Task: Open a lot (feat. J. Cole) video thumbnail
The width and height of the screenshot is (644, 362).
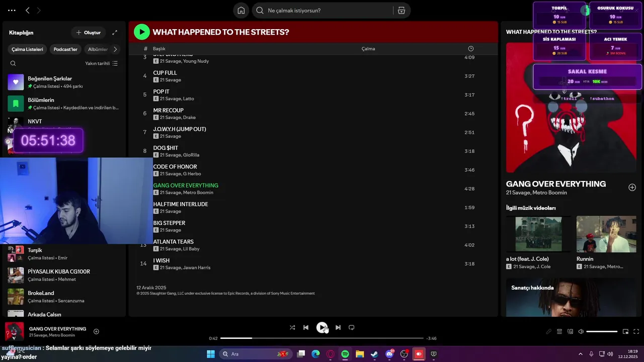Action: pyautogui.click(x=538, y=234)
